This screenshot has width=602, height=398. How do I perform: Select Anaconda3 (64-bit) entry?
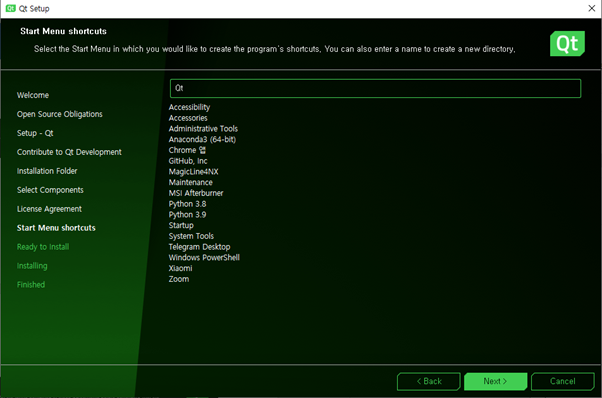coord(202,139)
